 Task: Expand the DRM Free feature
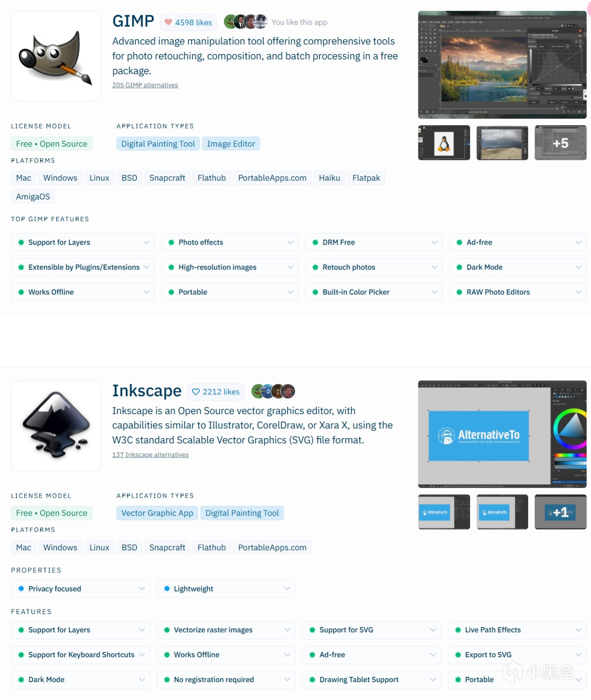pyautogui.click(x=374, y=242)
